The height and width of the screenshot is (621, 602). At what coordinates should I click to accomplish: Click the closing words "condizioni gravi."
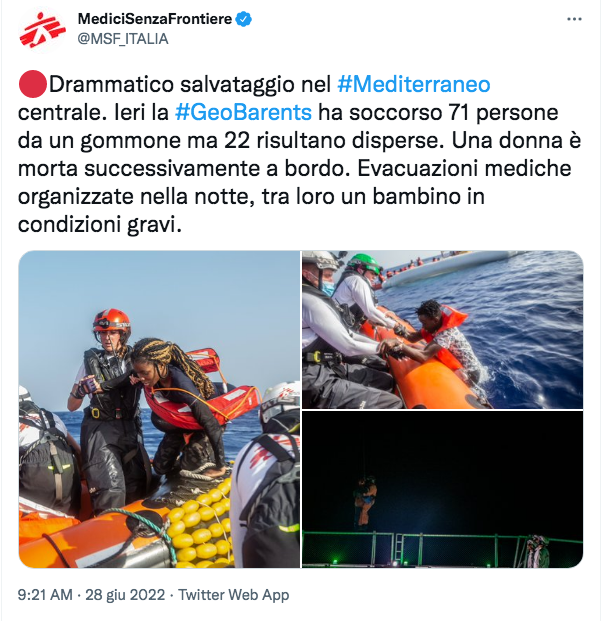(100, 225)
